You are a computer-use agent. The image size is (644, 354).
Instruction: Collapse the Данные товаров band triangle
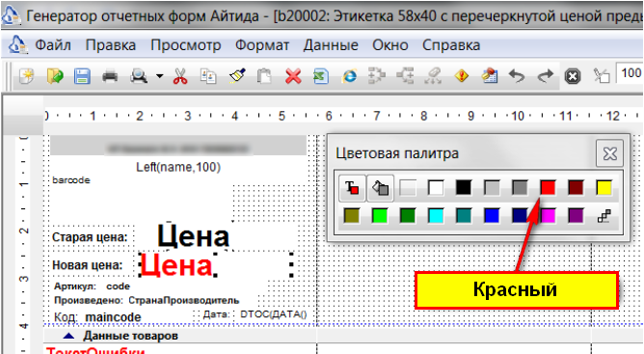tap(69, 336)
